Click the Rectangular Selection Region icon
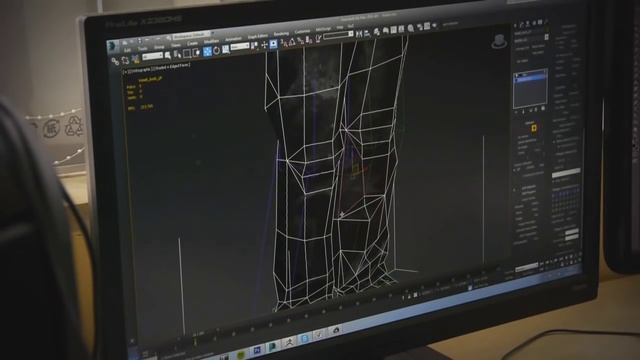 pyautogui.click(x=187, y=53)
